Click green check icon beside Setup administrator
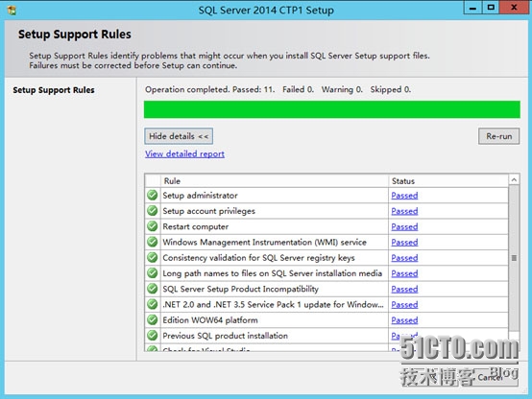This screenshot has height=399, width=532. tap(153, 195)
